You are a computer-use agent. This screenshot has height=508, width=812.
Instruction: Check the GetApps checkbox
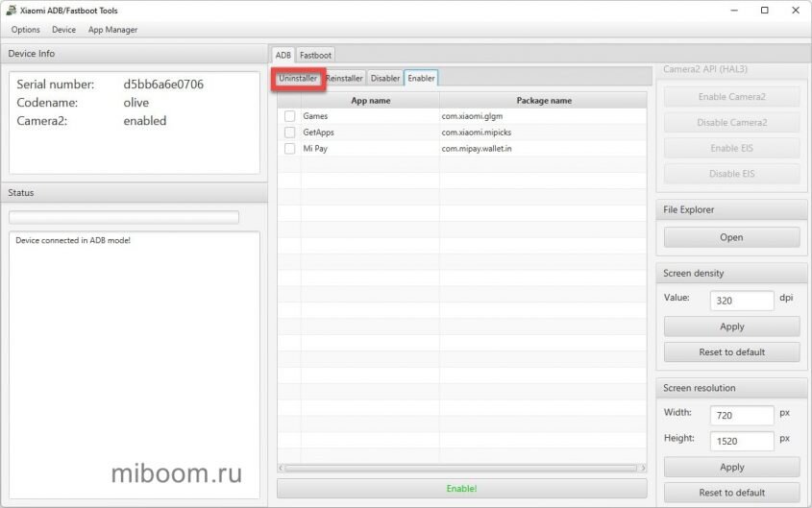pyautogui.click(x=289, y=133)
